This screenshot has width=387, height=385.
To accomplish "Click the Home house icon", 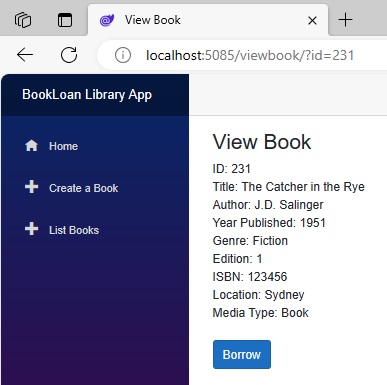I will (32, 146).
